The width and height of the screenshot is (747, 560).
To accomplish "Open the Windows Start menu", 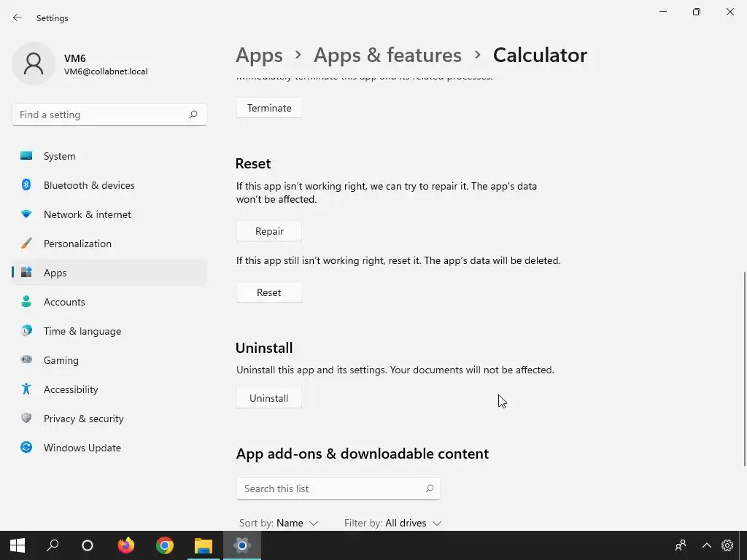I will (x=18, y=545).
